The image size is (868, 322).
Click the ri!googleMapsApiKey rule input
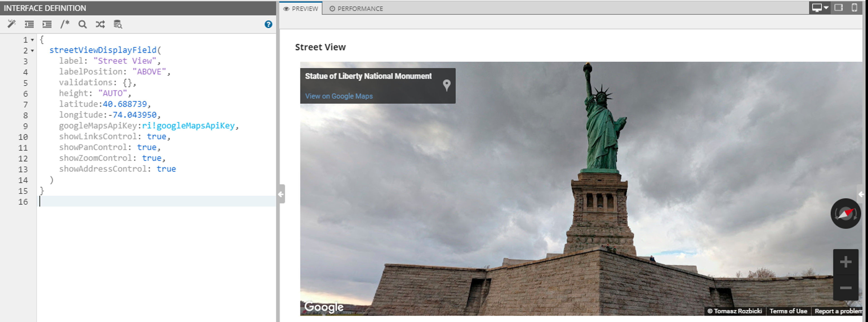[x=188, y=125]
